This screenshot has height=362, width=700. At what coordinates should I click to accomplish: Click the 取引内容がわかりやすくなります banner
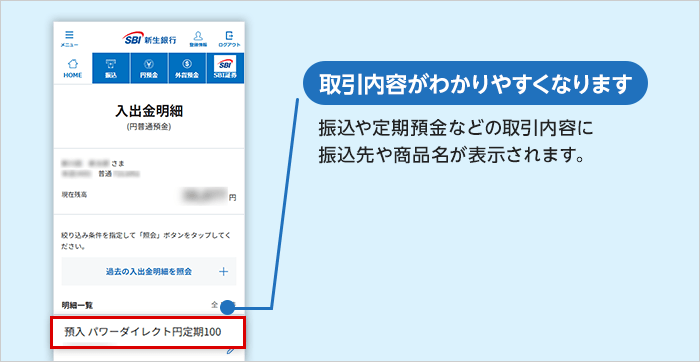click(475, 83)
